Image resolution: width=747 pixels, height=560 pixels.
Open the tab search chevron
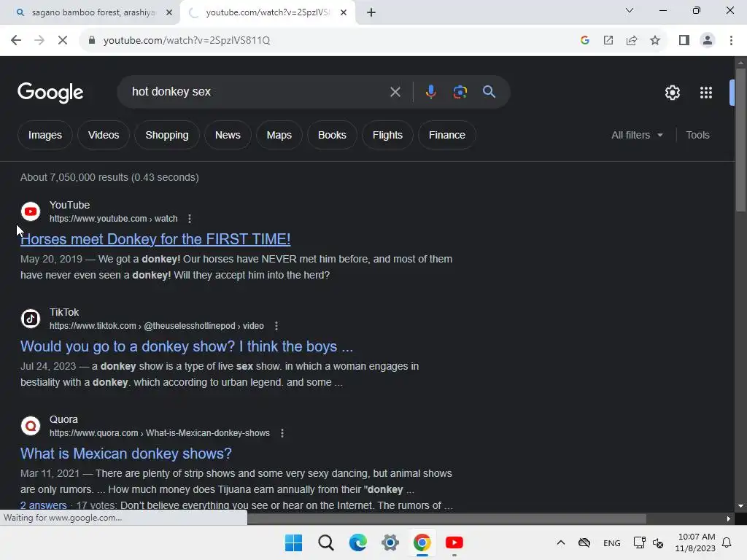[x=630, y=10]
